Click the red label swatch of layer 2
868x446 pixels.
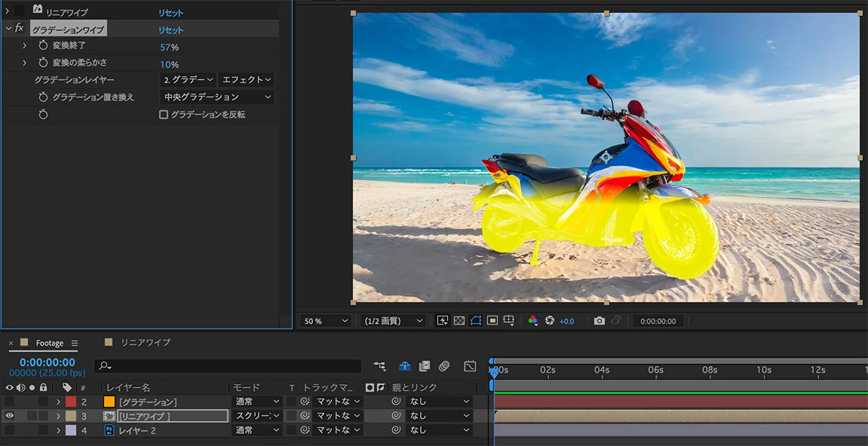click(71, 402)
